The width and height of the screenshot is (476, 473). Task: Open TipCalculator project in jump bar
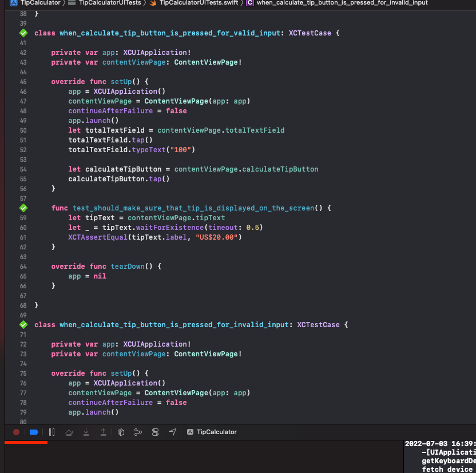41,3
